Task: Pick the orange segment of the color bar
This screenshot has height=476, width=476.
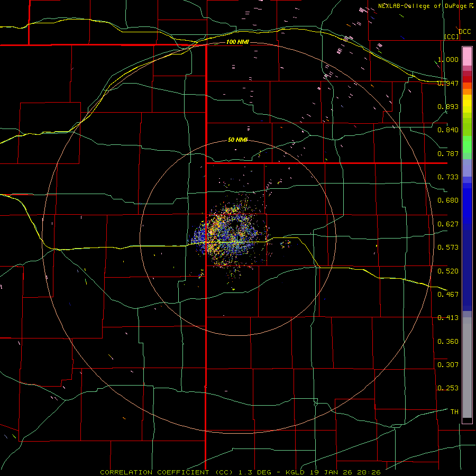Action: click(467, 91)
